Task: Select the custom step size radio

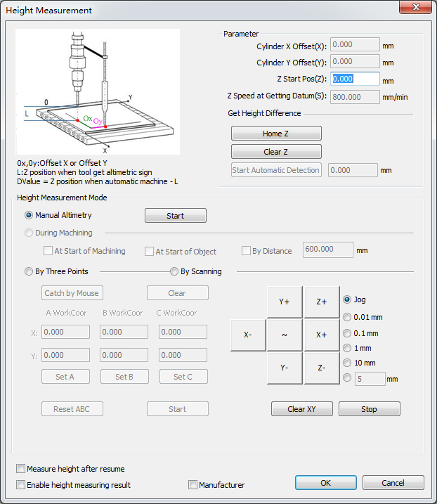Action: coord(347,377)
